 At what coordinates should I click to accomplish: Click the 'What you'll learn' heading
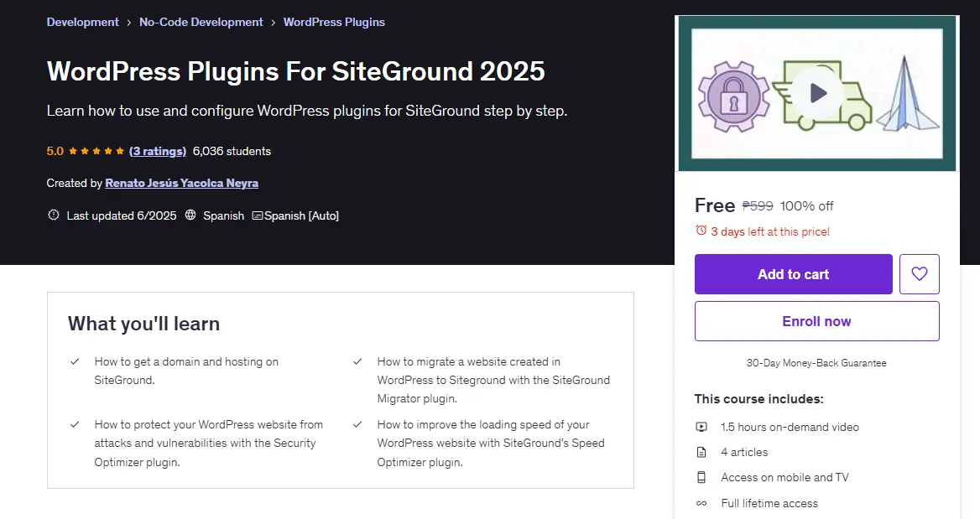[x=143, y=324]
